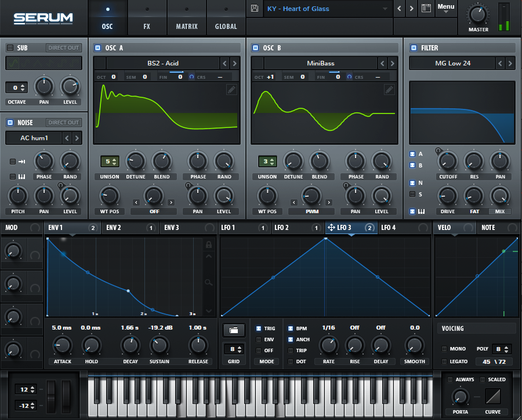This screenshot has width=522, height=420.
Task: Click the filter CUTOFF knob
Action: 448,161
